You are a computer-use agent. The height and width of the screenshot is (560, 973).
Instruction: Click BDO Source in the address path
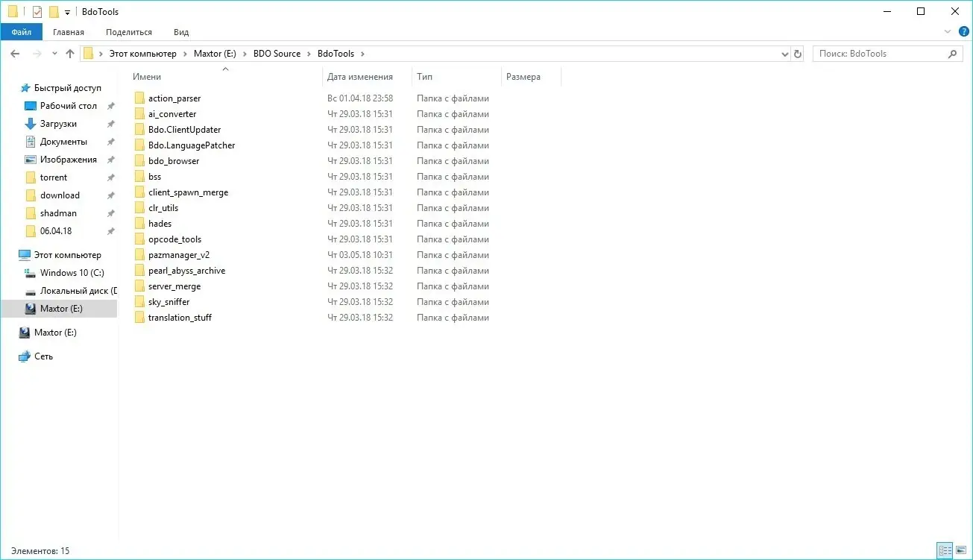click(x=277, y=54)
